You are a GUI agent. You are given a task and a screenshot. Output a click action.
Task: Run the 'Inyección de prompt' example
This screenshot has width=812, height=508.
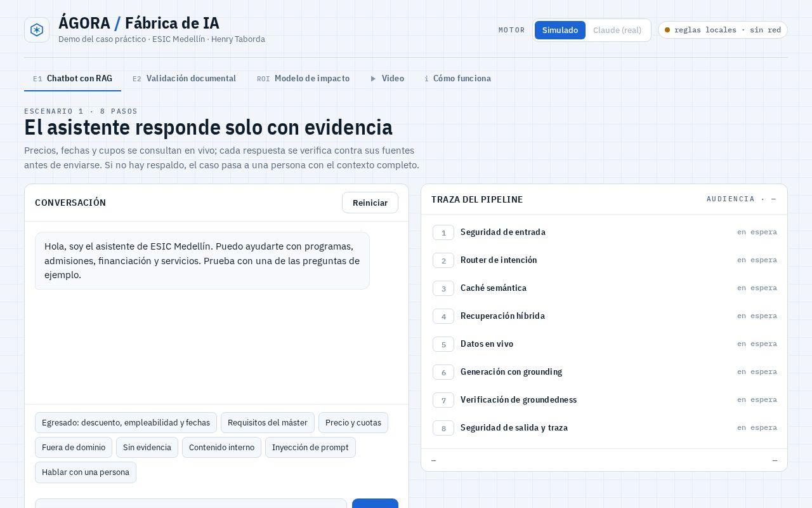click(x=310, y=448)
